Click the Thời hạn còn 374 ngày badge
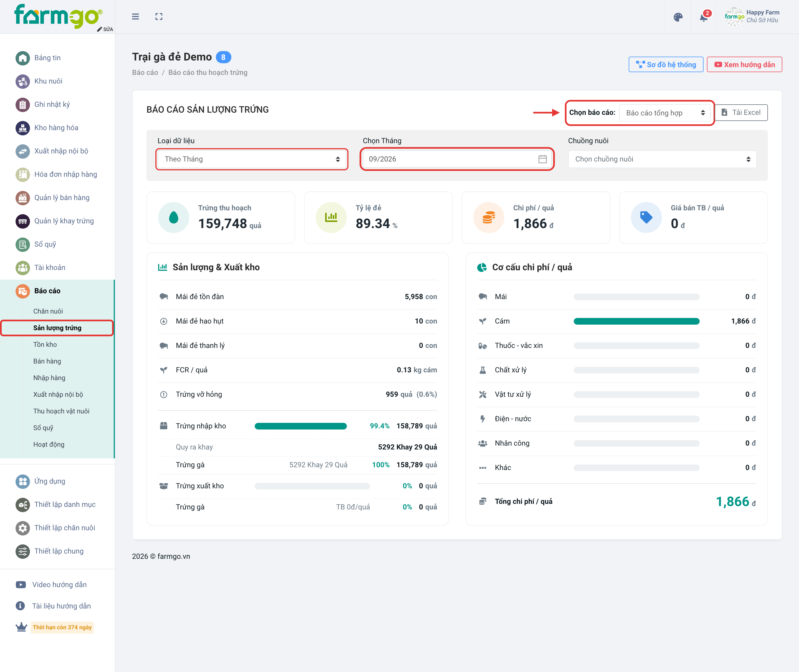 point(62,627)
